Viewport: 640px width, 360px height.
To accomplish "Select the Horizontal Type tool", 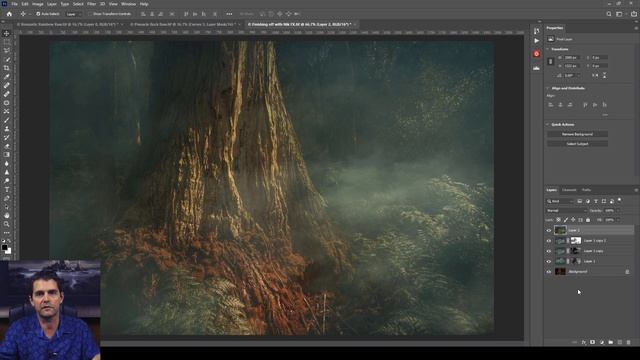I will (7, 189).
